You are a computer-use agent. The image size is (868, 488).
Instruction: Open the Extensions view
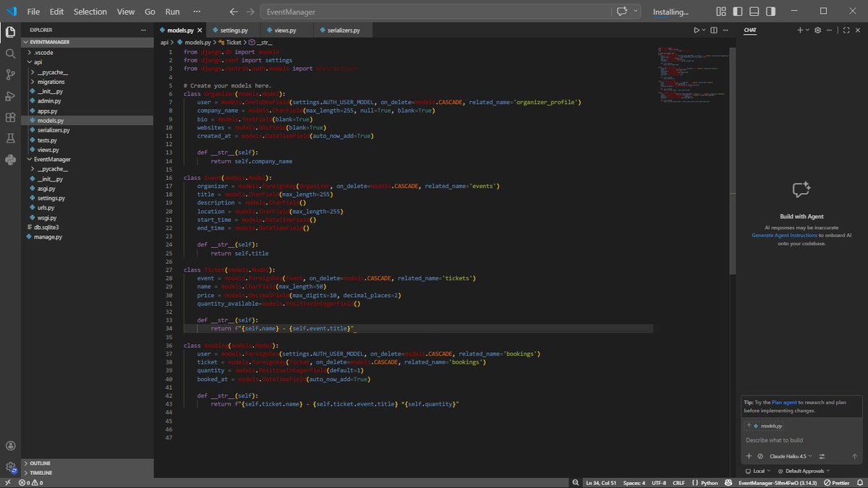pyautogui.click(x=10, y=117)
